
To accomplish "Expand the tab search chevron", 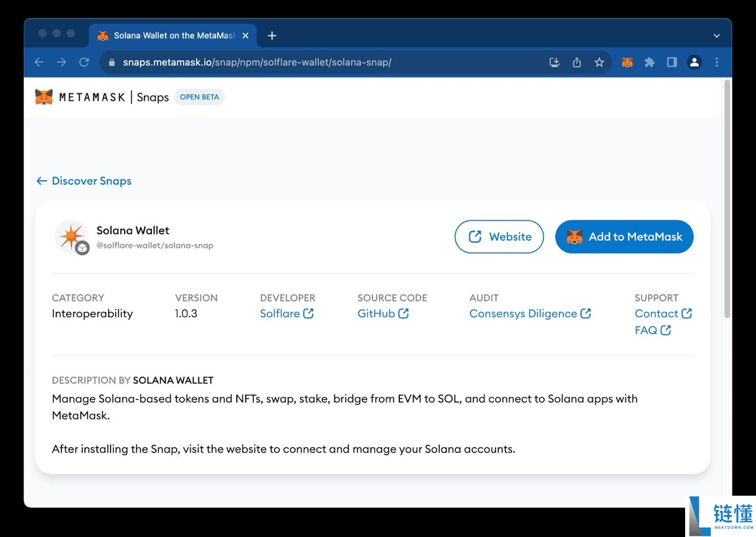I will [x=716, y=35].
